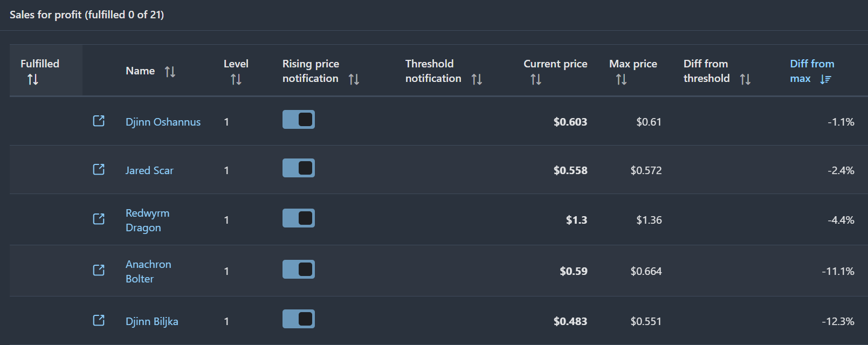Open external link icon for Djinn Oshannus
This screenshot has height=345, width=868.
(x=99, y=121)
